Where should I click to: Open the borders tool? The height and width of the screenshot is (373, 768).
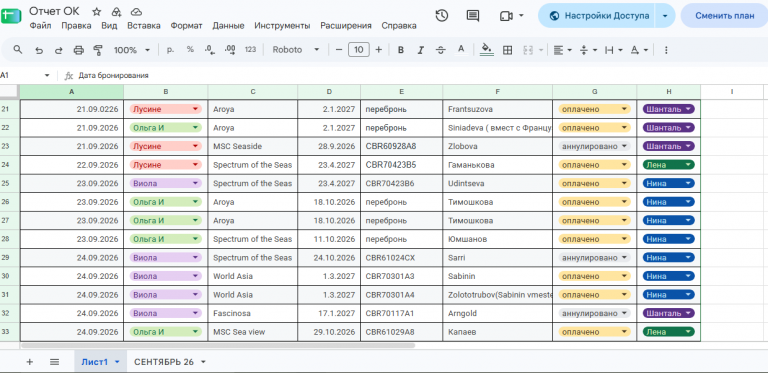[507, 50]
